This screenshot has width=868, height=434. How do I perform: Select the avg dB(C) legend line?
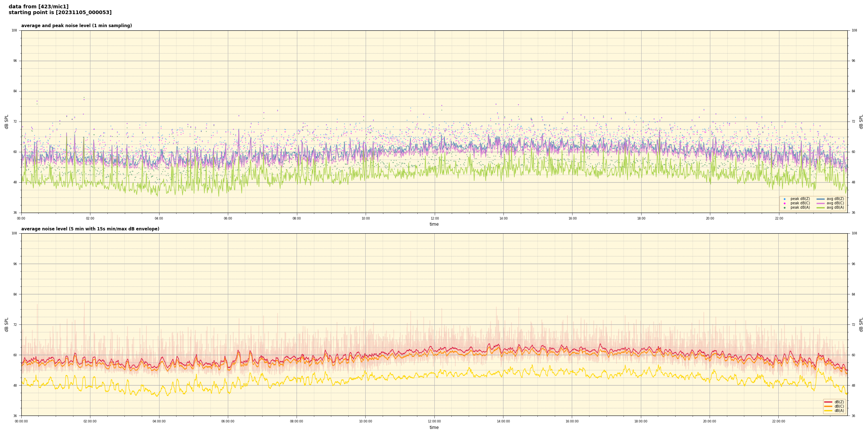coord(820,203)
